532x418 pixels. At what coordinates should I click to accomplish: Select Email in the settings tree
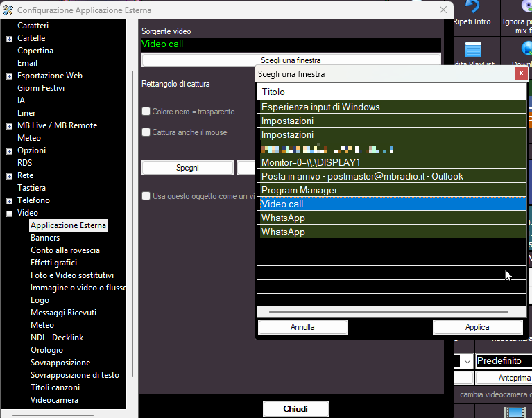pyautogui.click(x=27, y=63)
